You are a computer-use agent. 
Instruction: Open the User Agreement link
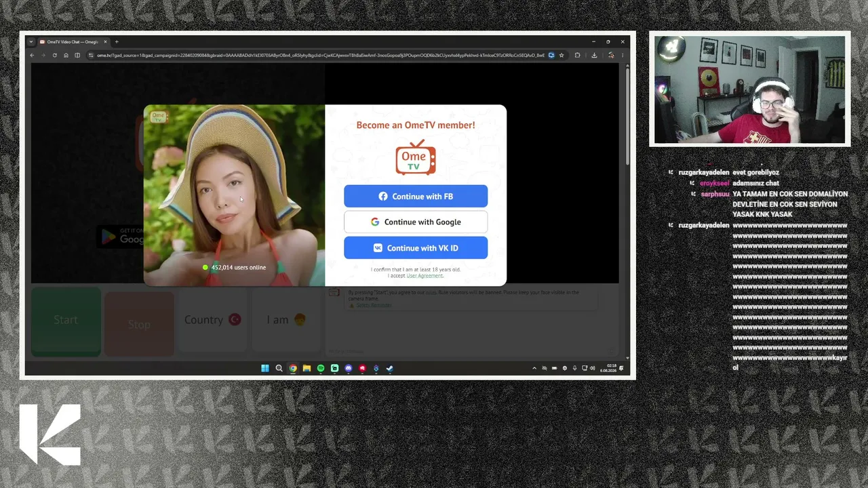pyautogui.click(x=425, y=276)
